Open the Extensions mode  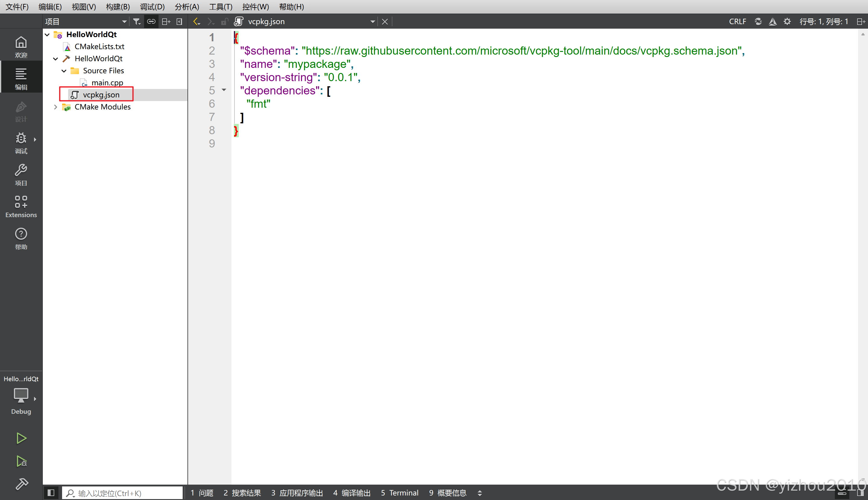coord(21,206)
